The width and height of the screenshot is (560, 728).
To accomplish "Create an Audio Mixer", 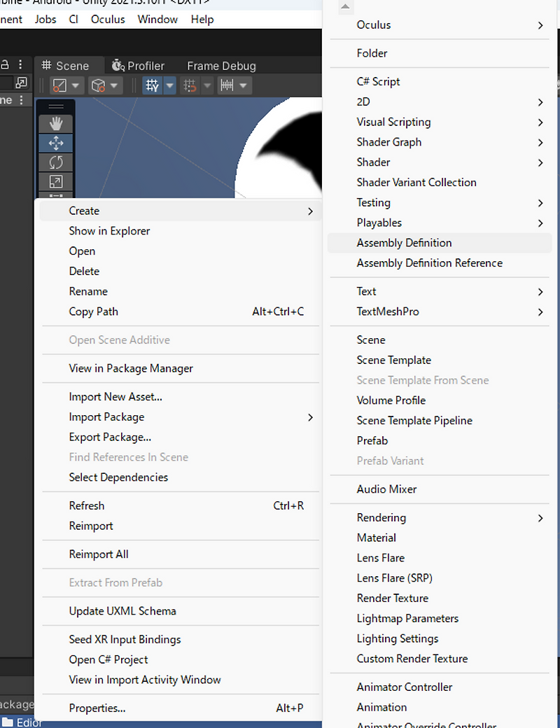I will [x=440, y=489].
